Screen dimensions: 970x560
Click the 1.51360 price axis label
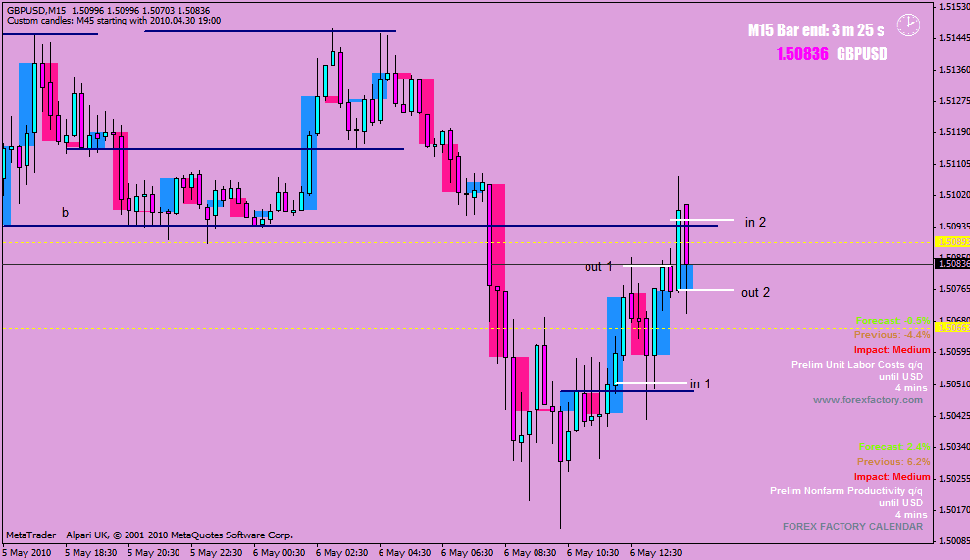[954, 70]
